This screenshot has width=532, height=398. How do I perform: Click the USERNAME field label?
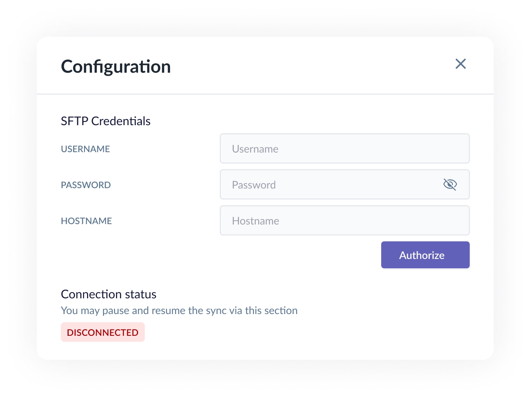tap(86, 149)
